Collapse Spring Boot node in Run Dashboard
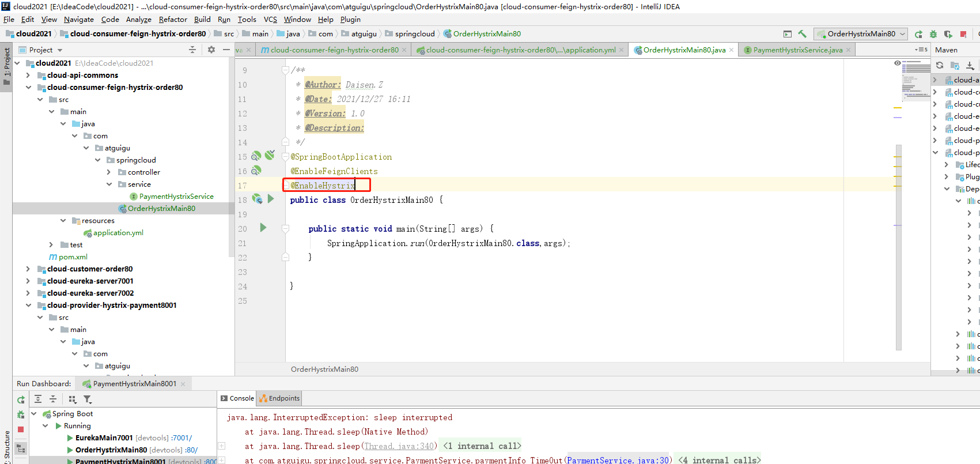The image size is (980, 464). 34,413
